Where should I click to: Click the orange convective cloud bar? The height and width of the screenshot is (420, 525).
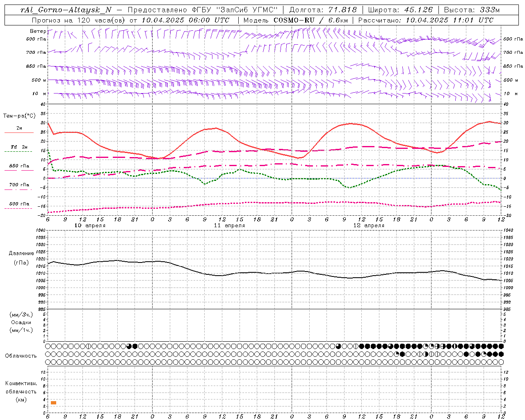tap(53, 403)
